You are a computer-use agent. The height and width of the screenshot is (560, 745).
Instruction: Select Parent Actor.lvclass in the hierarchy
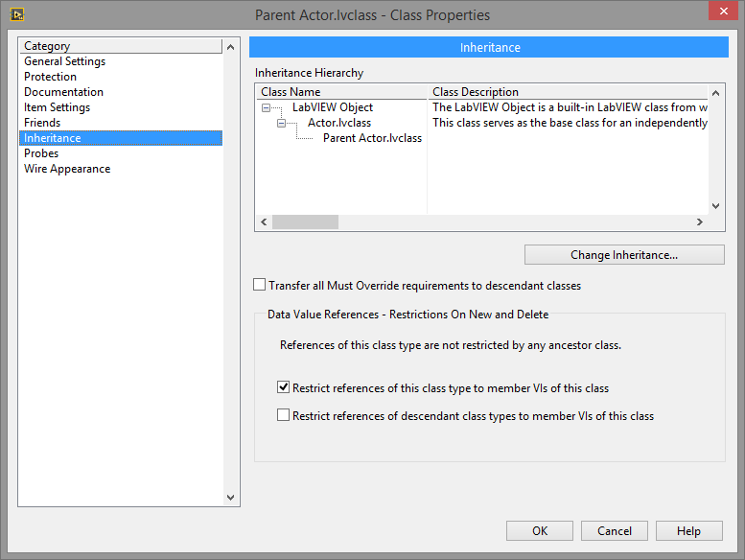[372, 138]
